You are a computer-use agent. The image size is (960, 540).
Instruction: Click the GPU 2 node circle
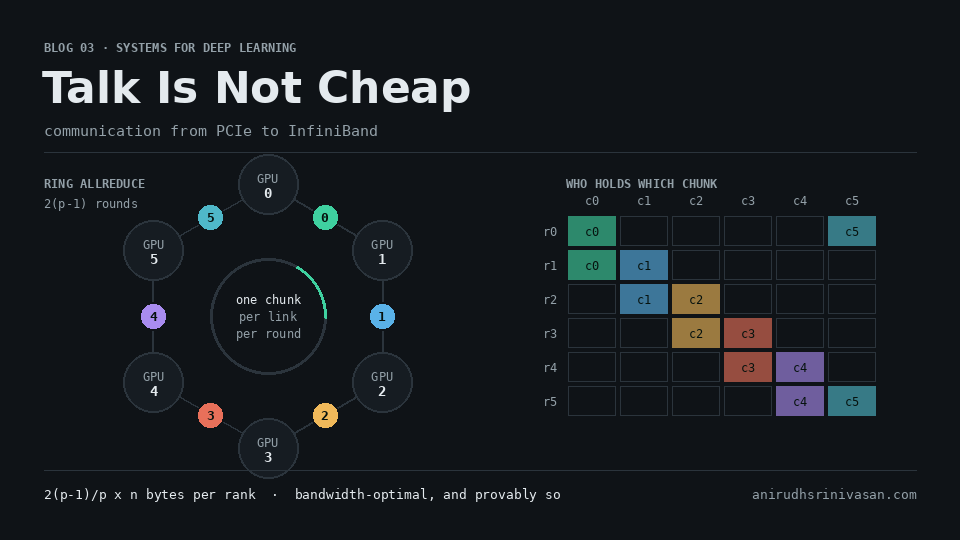pos(383,383)
